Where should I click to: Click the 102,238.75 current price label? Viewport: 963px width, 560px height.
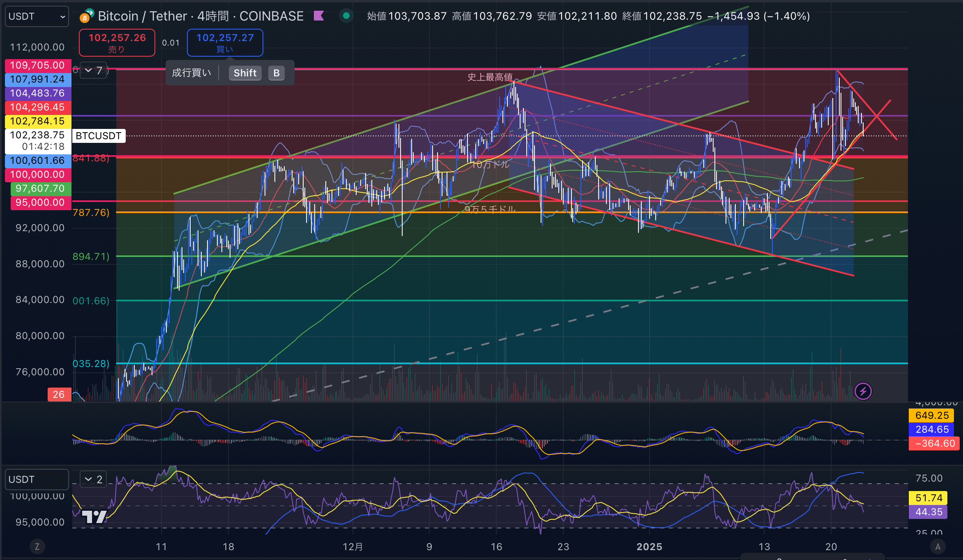click(38, 141)
